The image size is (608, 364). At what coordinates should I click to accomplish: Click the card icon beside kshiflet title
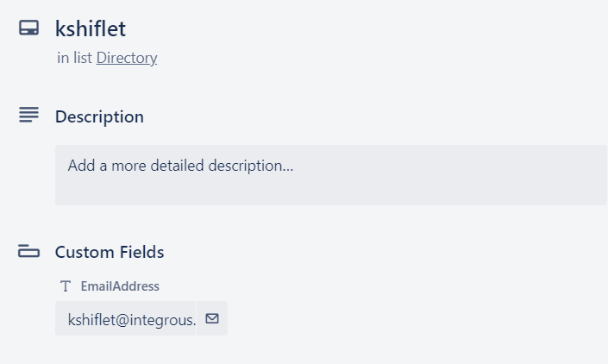[29, 28]
